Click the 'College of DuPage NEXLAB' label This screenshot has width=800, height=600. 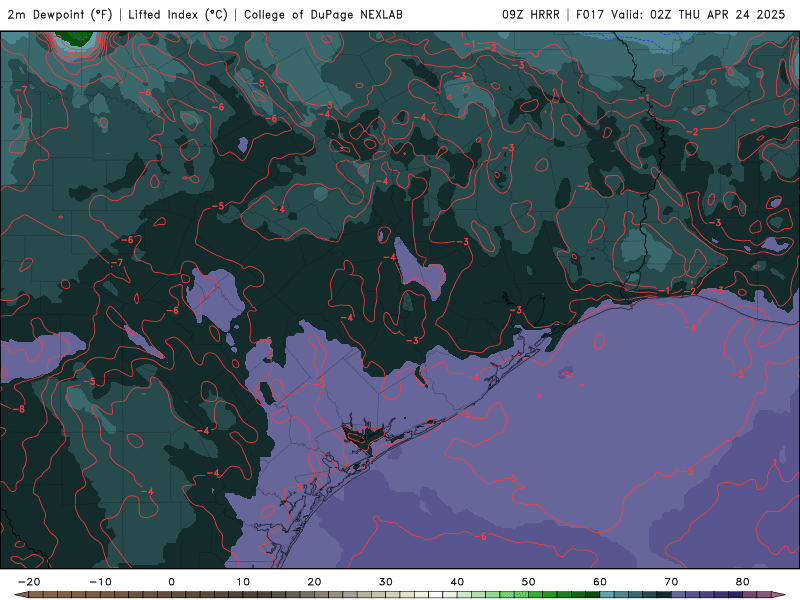point(323,15)
